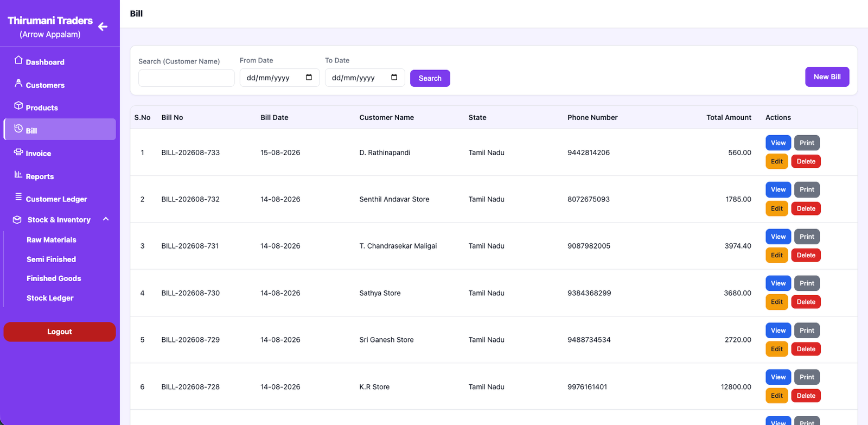
Task: Click the Bill Date column header
Action: pos(275,117)
